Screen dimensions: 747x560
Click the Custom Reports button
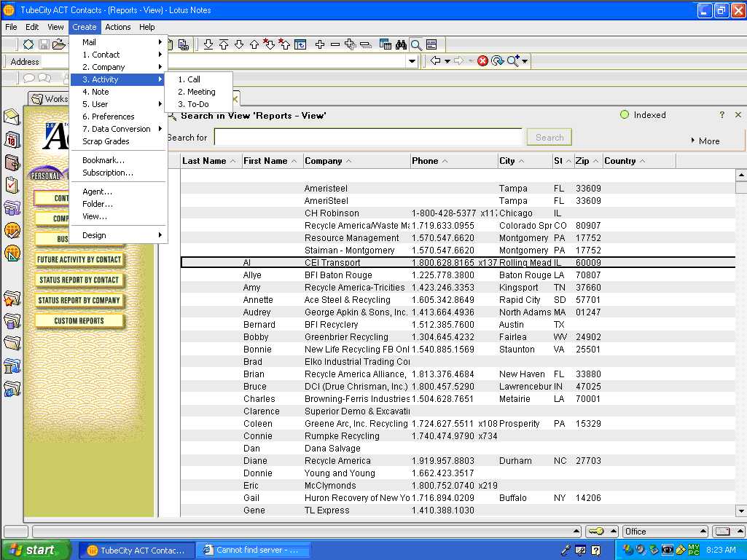click(79, 321)
